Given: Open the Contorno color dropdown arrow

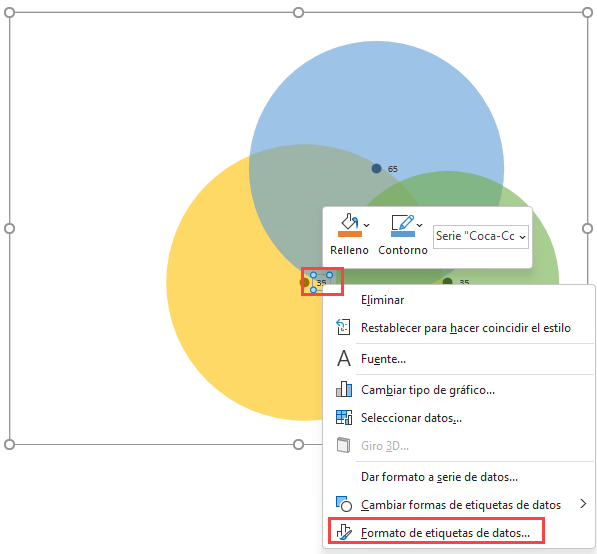Looking at the screenshot, I should coord(419,225).
